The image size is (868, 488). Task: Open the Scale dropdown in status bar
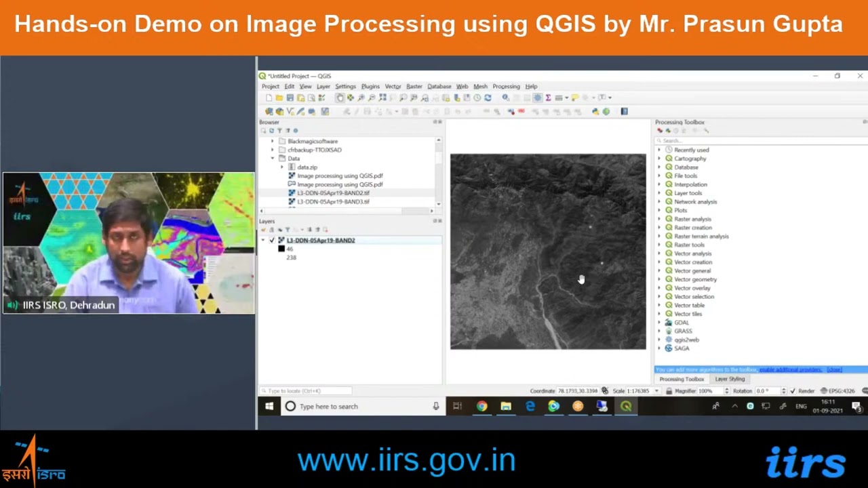(656, 391)
